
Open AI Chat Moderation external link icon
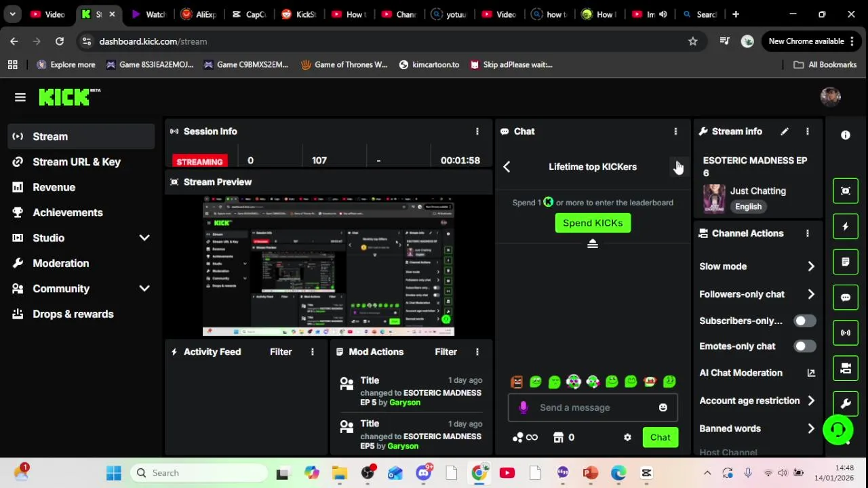click(811, 373)
